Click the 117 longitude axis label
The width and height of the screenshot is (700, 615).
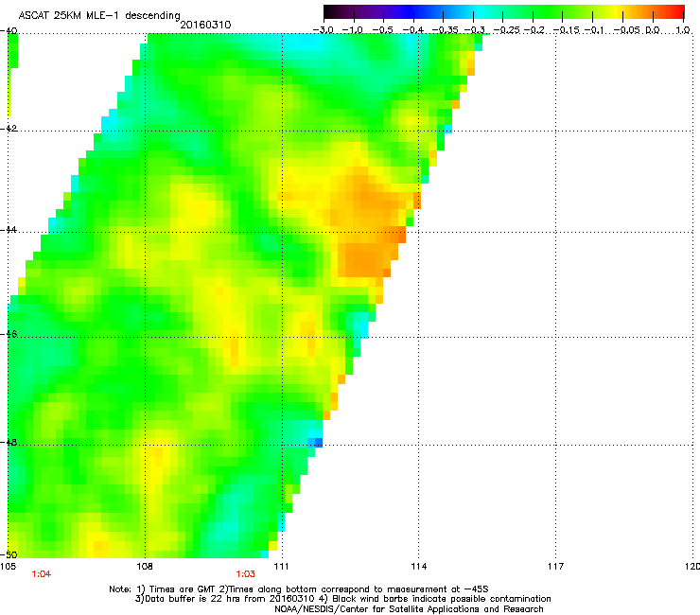555,567
